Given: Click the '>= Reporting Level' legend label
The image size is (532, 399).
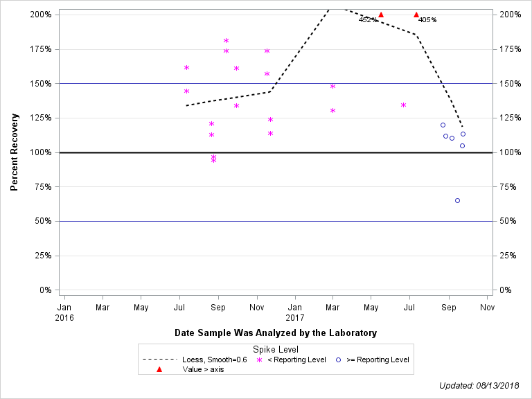Looking at the screenshot, I should click(x=378, y=360).
